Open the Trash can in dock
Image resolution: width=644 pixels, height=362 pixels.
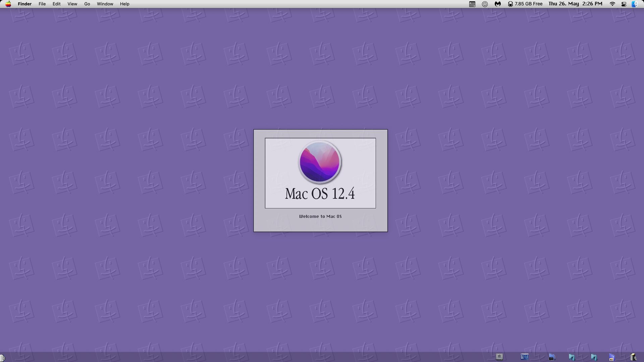coord(633,357)
